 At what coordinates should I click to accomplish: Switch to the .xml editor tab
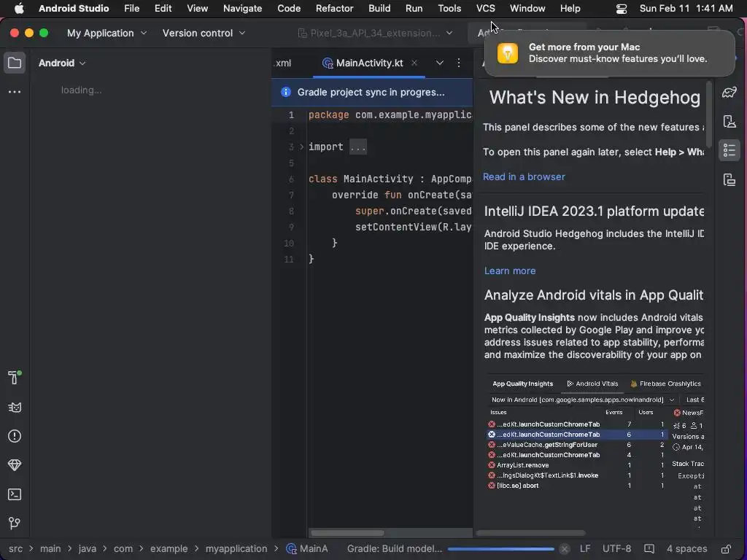284,63
